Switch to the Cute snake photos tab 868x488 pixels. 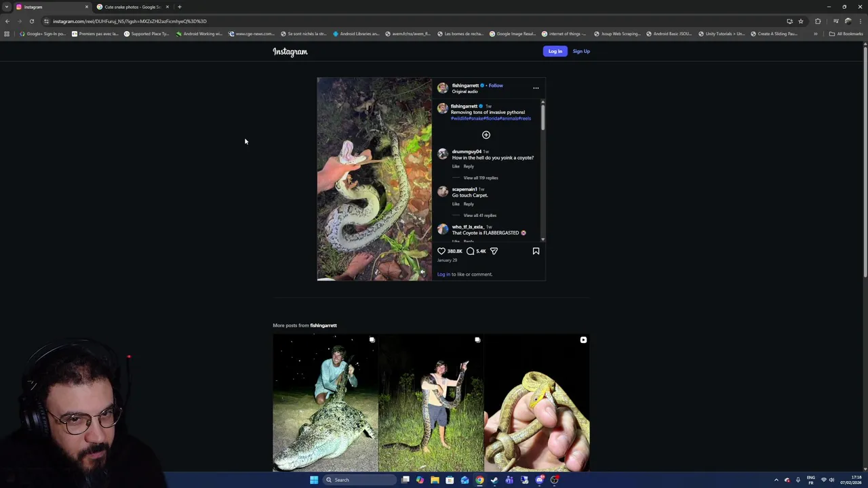point(132,7)
